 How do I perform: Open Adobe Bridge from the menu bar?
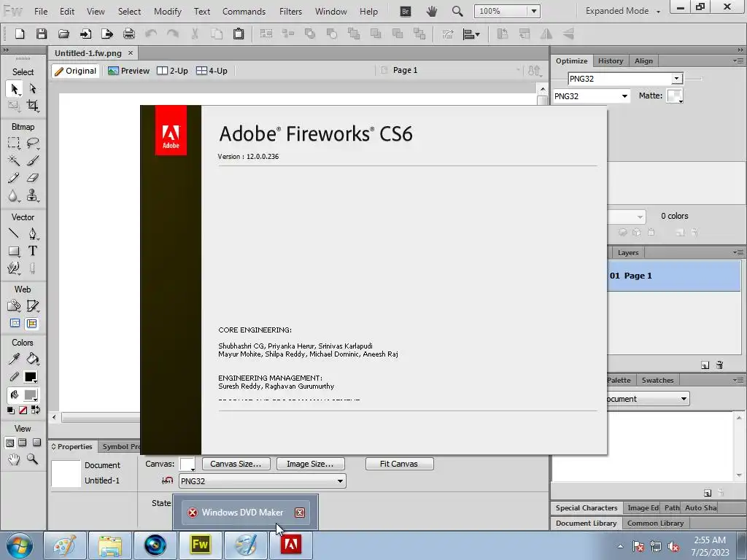(406, 11)
